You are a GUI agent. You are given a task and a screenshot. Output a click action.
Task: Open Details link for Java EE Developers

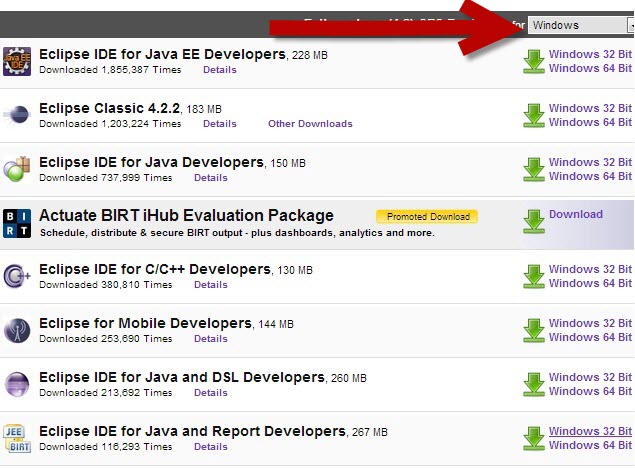pyautogui.click(x=220, y=70)
